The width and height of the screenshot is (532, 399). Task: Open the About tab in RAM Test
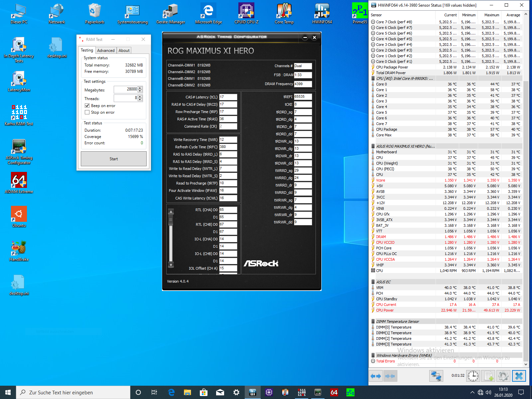pos(124,51)
